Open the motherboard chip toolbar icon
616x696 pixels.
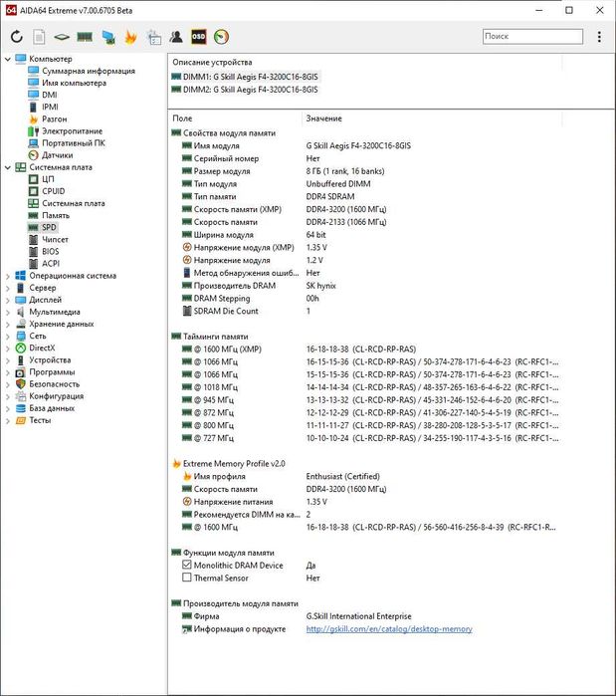(62, 37)
